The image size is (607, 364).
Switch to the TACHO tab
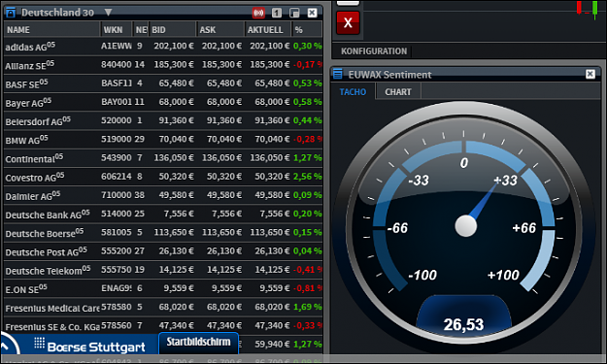point(353,92)
